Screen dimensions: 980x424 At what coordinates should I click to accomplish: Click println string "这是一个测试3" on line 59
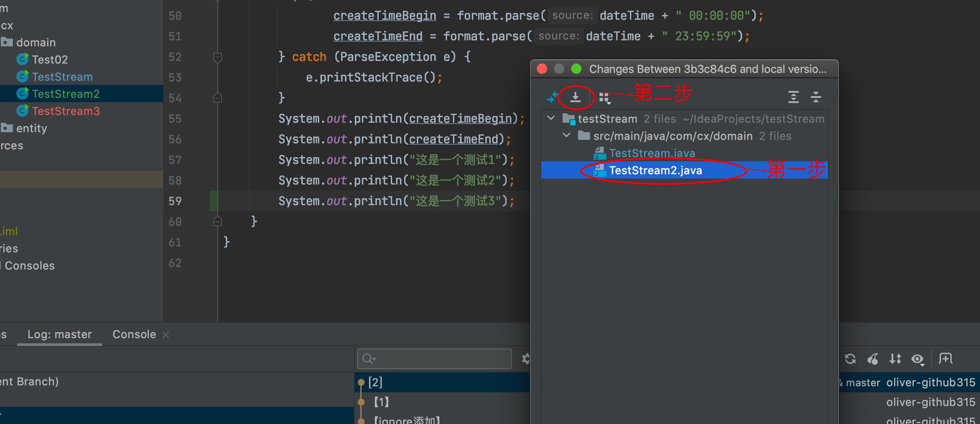coord(456,201)
